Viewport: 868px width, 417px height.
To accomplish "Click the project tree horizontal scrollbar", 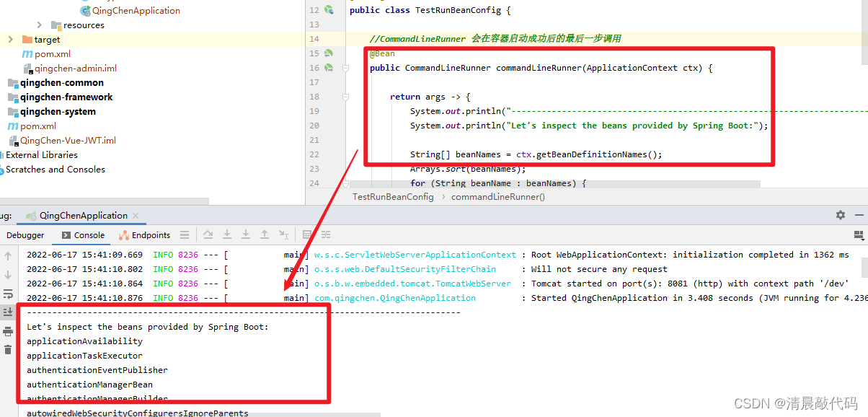I will tap(105, 202).
